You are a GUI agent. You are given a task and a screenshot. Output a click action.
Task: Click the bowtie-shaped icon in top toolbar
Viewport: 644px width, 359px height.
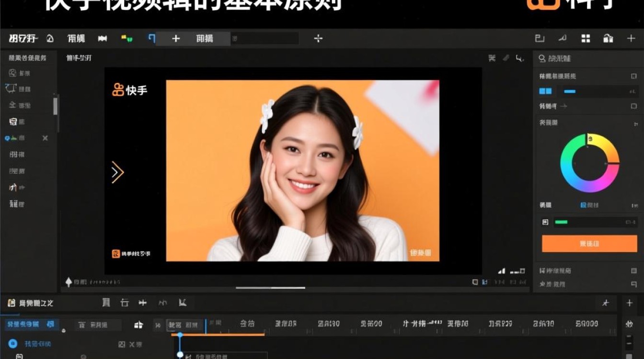tap(103, 39)
